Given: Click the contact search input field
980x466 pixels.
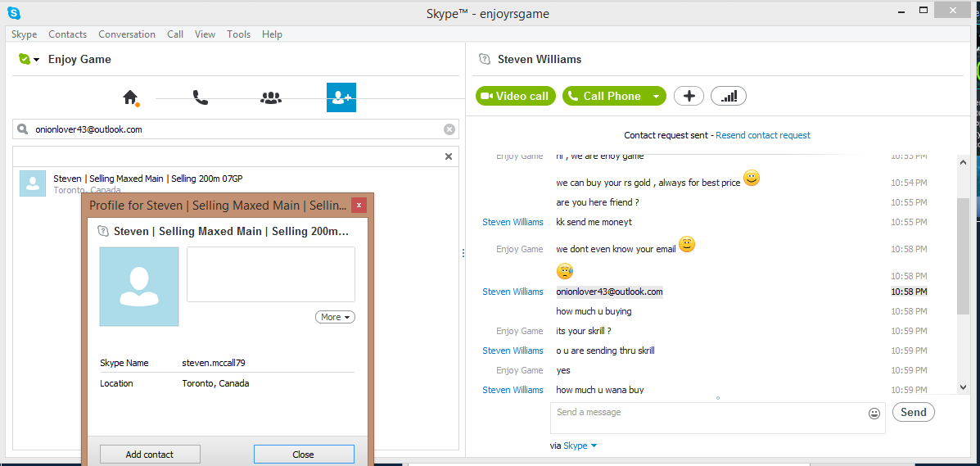Looking at the screenshot, I should 236,129.
